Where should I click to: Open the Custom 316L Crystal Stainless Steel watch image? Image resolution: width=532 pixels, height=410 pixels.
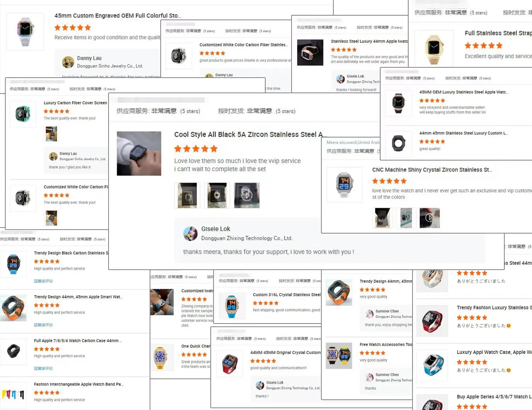click(232, 306)
